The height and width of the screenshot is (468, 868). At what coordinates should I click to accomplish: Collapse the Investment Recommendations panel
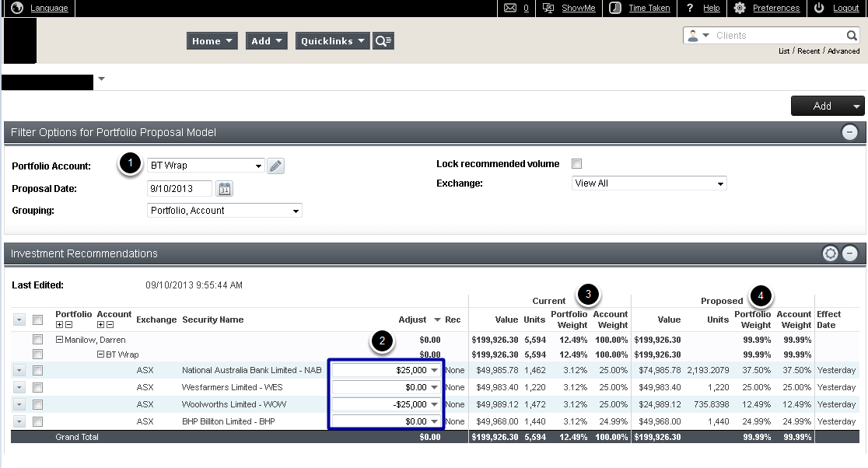tap(850, 253)
